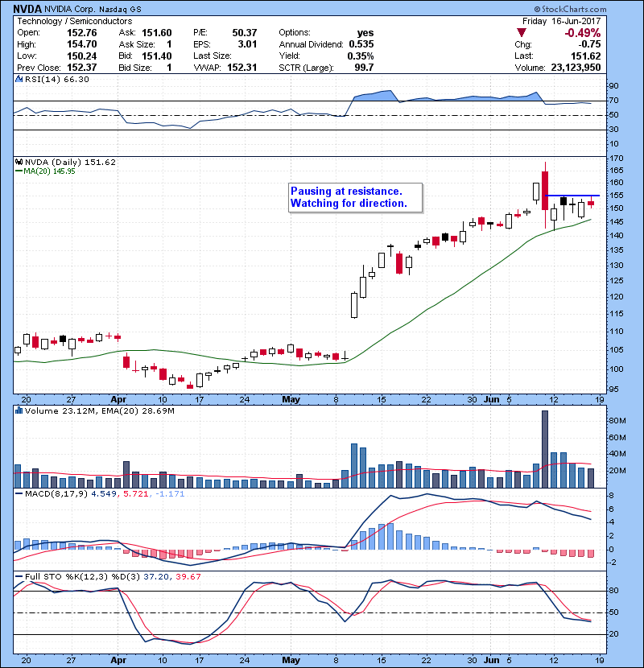
Task: Click the Ask Size label
Action: click(137, 44)
